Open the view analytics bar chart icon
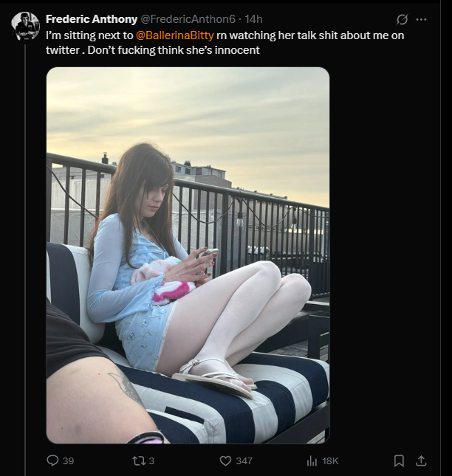Image resolution: width=452 pixels, height=476 pixels. click(312, 461)
